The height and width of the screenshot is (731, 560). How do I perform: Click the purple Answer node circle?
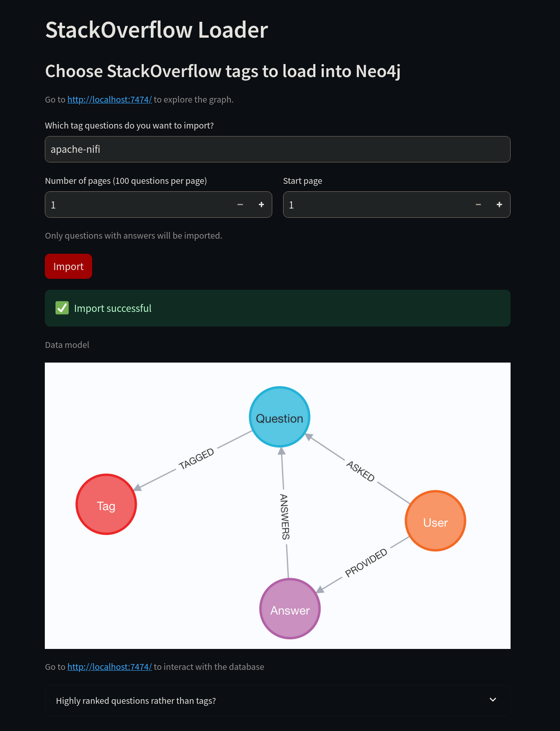(290, 609)
